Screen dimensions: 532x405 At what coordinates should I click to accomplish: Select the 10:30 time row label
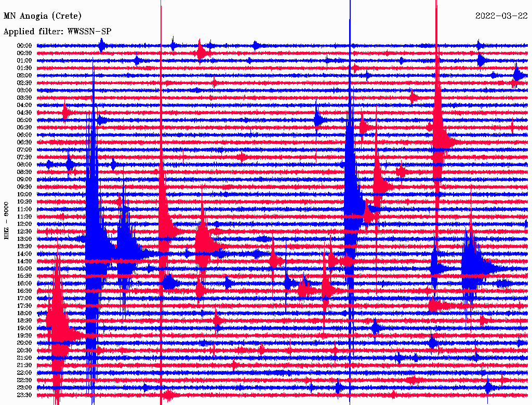[24, 202]
